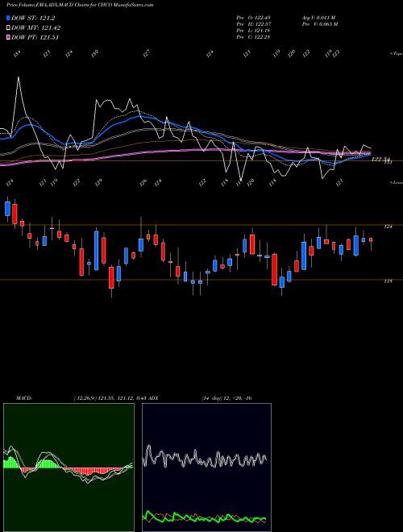Click the blue DOW ST legend swatch
The height and width of the screenshot is (532, 403).
pos(8,18)
